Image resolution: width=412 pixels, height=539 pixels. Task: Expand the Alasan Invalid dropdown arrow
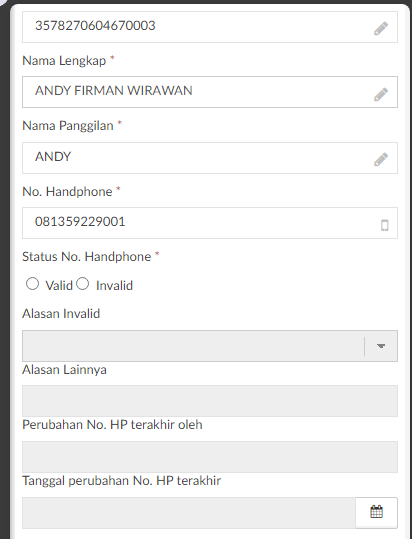pos(381,346)
